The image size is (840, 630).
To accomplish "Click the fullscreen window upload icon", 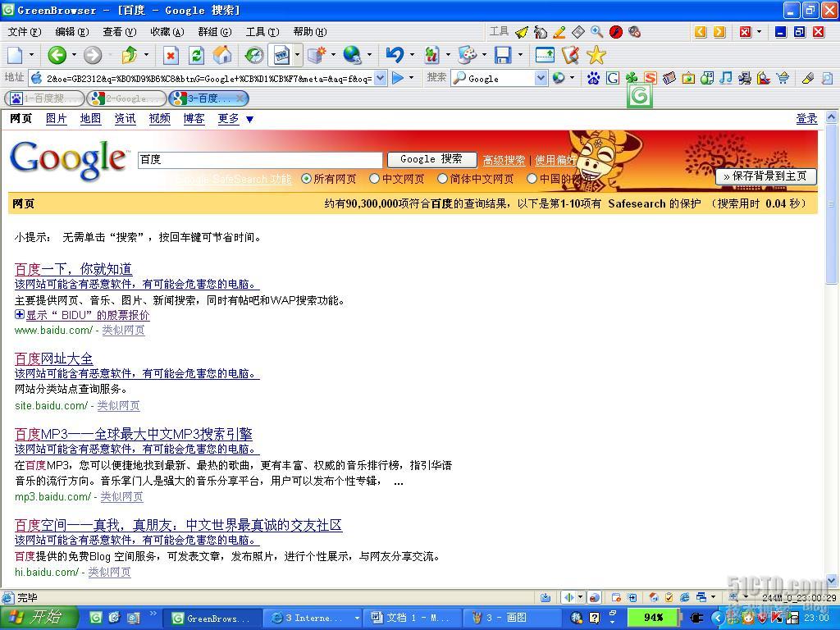I will [545, 55].
